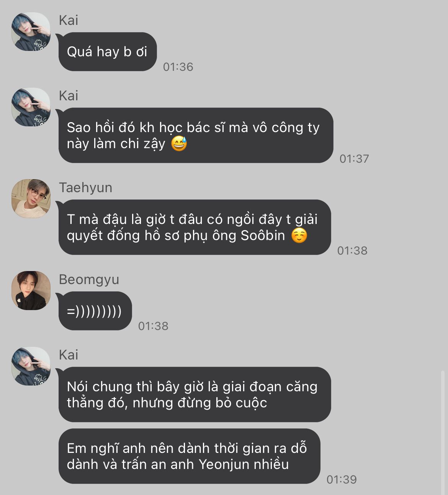Select the 'Nói chung thì bây giờ' bubble
The height and width of the screenshot is (495, 448).
pos(195,395)
